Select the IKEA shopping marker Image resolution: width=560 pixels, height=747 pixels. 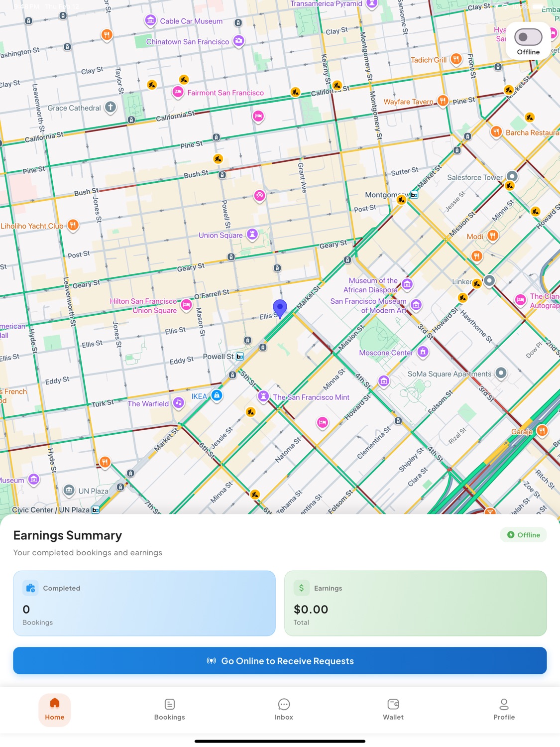(x=217, y=395)
